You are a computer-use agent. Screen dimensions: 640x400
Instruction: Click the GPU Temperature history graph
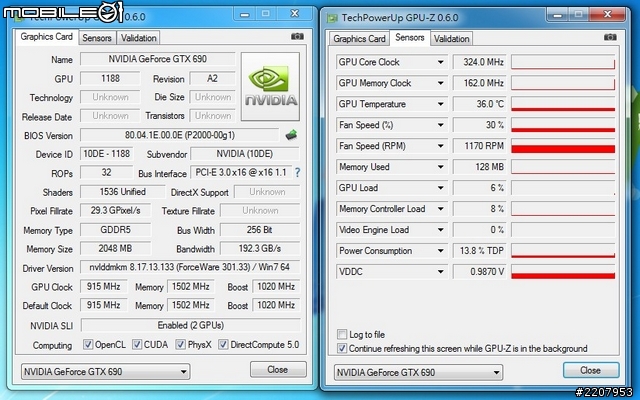(563, 104)
